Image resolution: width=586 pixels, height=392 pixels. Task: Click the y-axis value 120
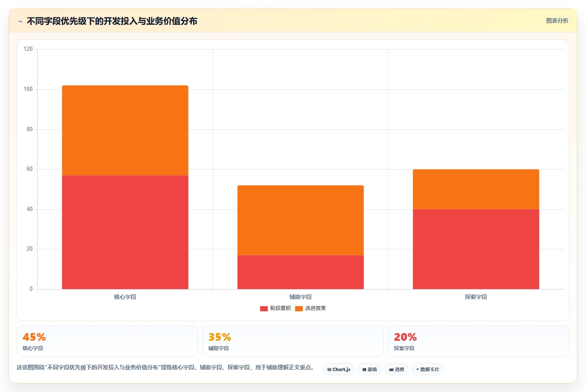(x=28, y=49)
